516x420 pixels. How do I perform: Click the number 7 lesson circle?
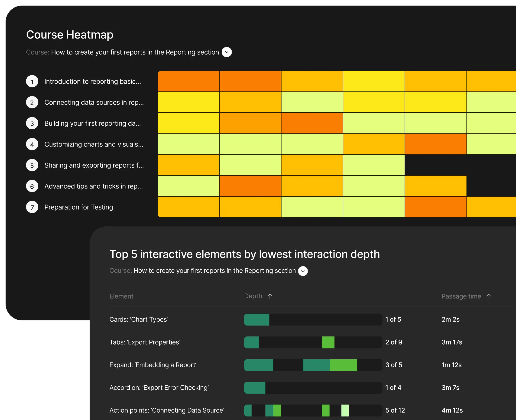(x=32, y=207)
